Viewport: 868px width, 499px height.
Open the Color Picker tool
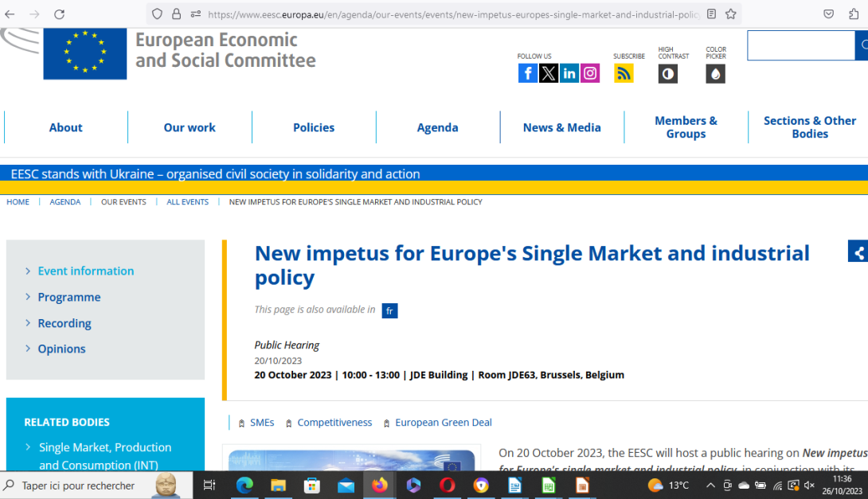point(715,74)
